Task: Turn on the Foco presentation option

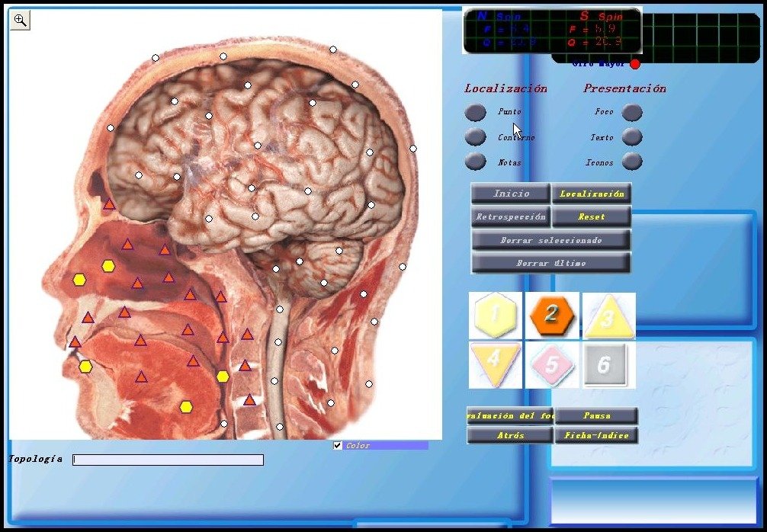Action: (632, 112)
